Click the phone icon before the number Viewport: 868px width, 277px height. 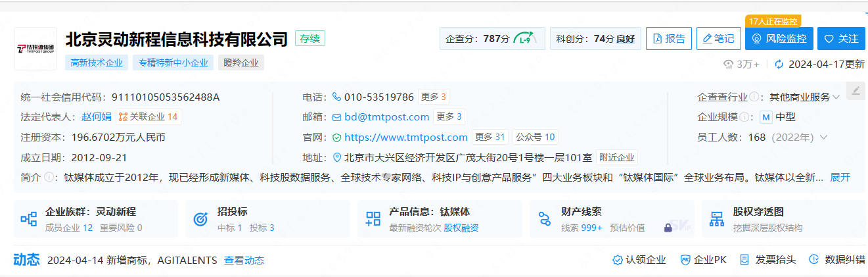point(337,97)
